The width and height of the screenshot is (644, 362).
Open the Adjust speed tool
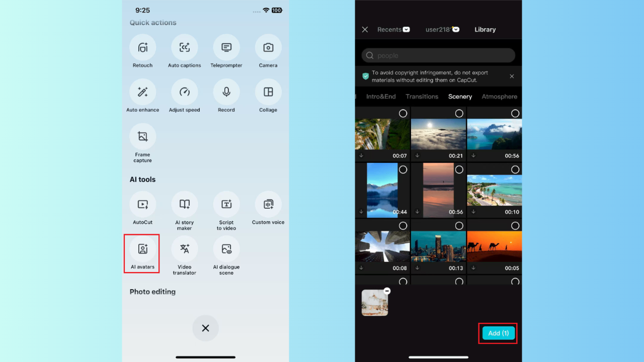(x=184, y=90)
